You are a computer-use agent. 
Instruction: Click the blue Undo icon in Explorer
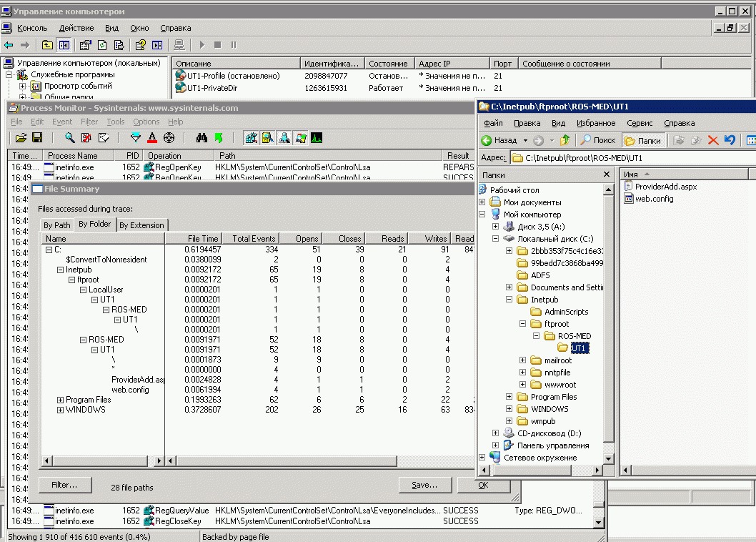[730, 140]
